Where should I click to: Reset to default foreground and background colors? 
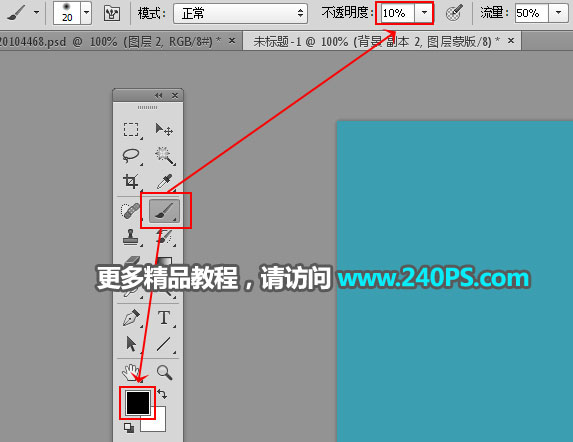pyautogui.click(x=129, y=428)
